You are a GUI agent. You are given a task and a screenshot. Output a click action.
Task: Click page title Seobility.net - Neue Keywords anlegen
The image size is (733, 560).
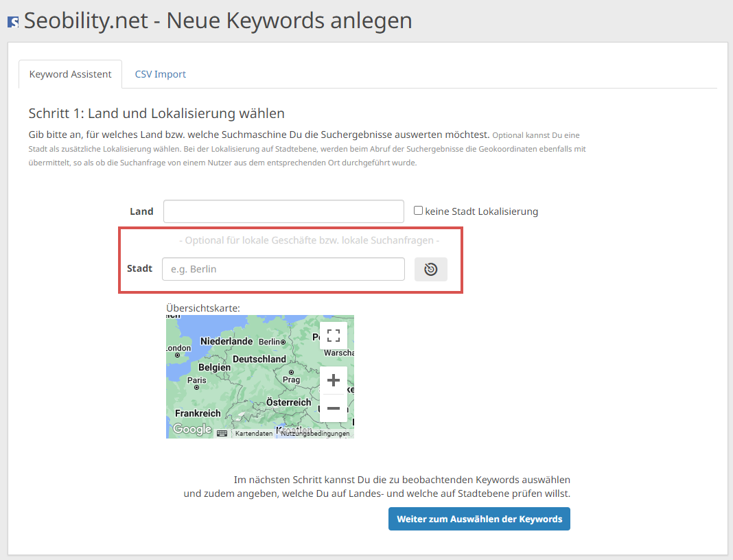tap(218, 21)
